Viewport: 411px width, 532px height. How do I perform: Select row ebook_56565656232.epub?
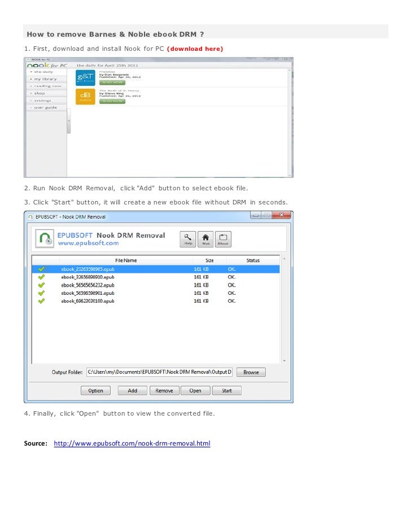point(156,285)
